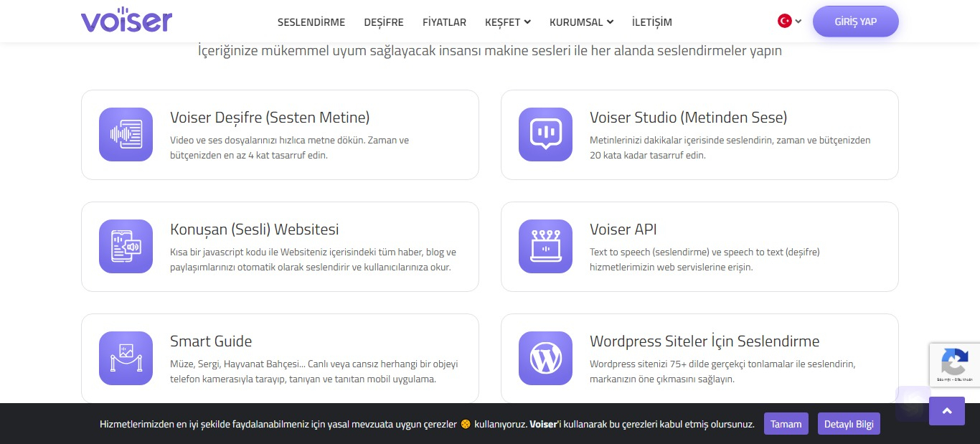Open the Smart Guide heading
The image size is (980, 444).
click(211, 341)
